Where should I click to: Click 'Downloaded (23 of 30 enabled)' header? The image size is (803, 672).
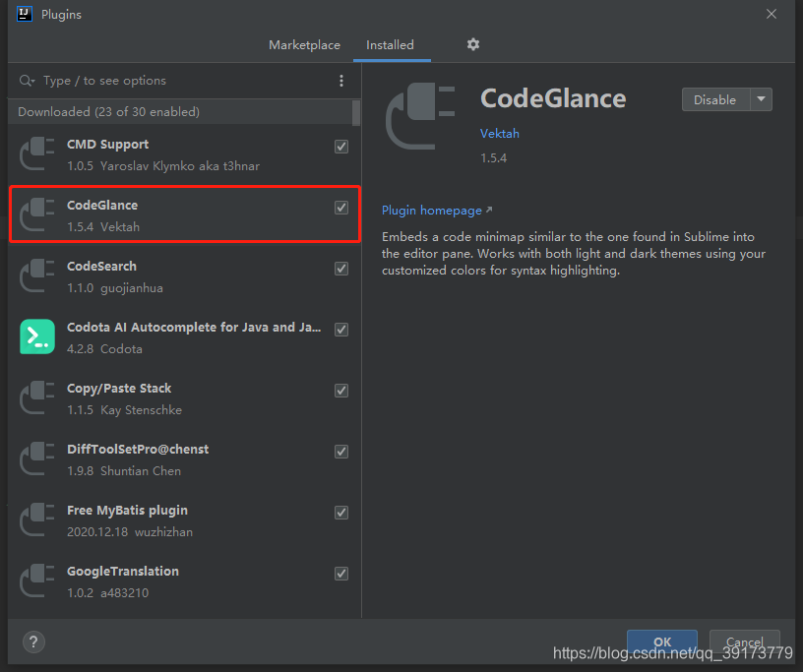coord(108,111)
